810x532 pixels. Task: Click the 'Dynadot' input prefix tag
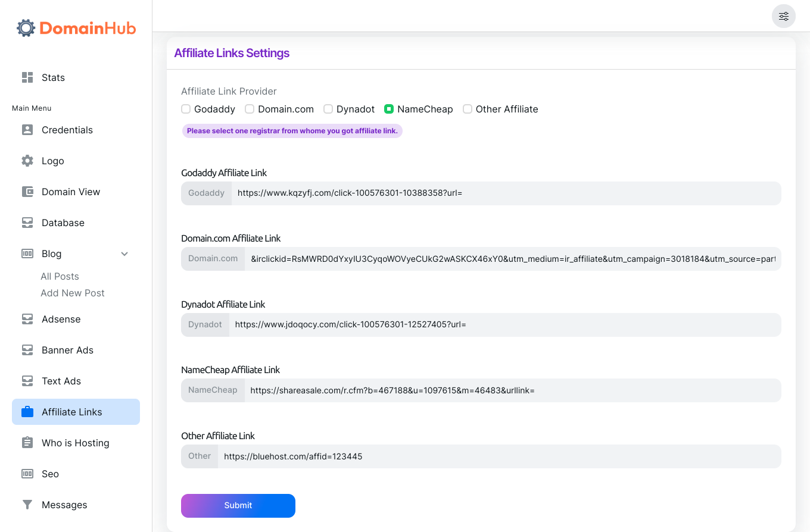(x=205, y=325)
